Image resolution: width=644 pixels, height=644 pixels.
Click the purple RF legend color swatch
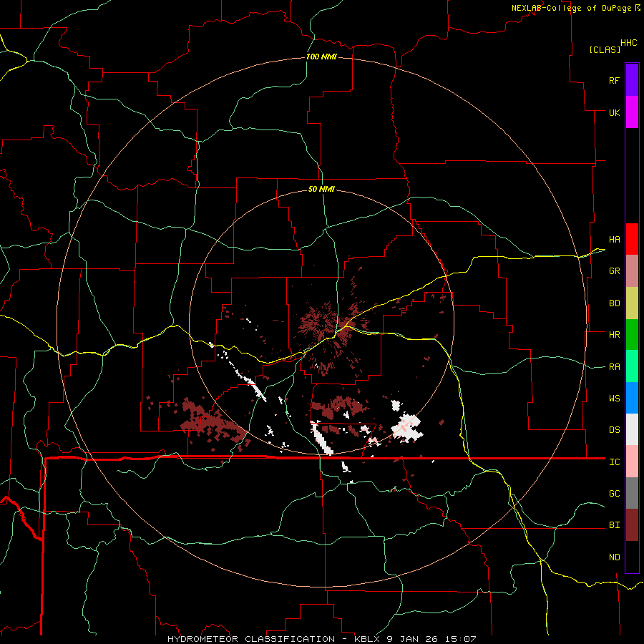(632, 80)
